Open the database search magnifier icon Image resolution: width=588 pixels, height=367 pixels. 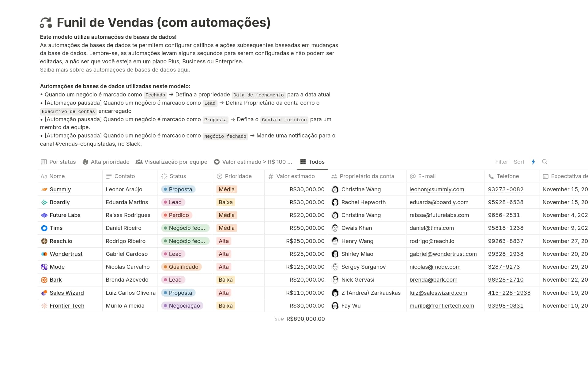[545, 162]
